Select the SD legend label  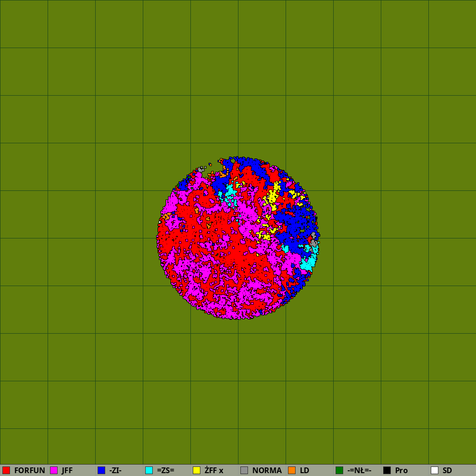447,471
